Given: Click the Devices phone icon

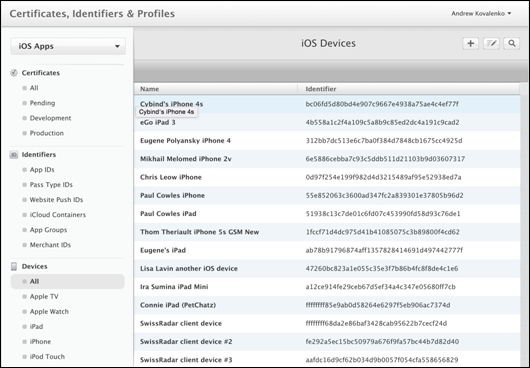Looking at the screenshot, I should coord(14,267).
